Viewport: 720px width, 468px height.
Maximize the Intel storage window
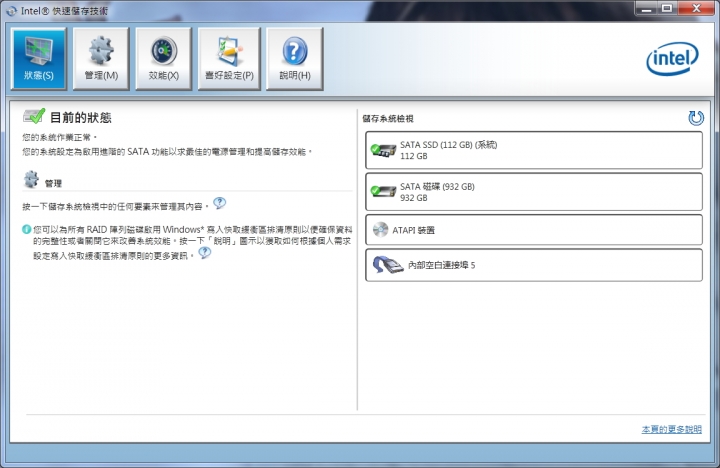tap(667, 8)
